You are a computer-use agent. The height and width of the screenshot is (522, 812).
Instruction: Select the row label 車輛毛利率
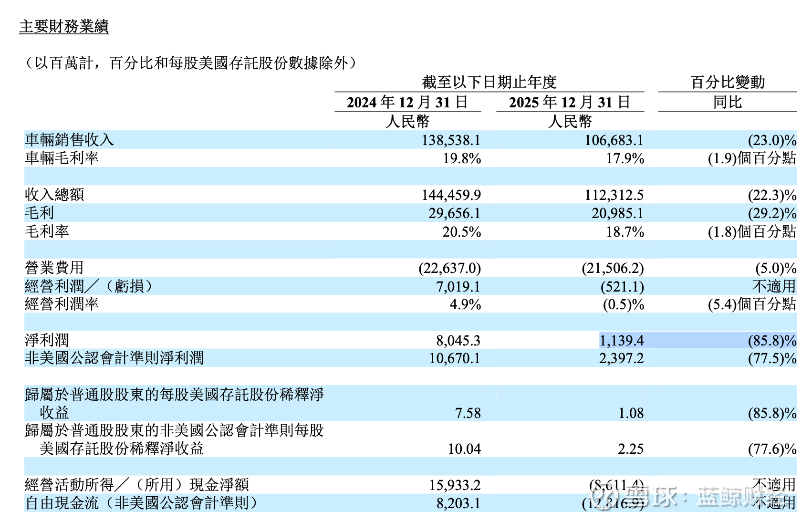pos(62,158)
